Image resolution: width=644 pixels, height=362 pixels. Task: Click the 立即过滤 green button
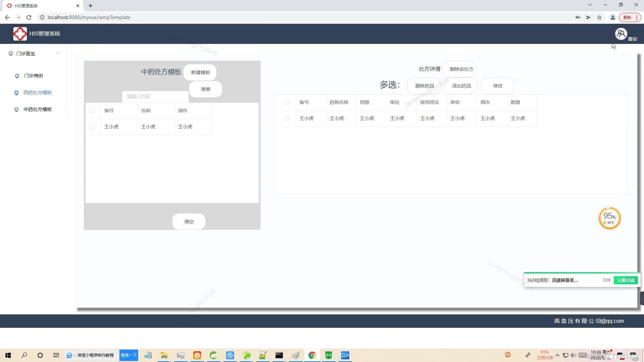(x=626, y=280)
